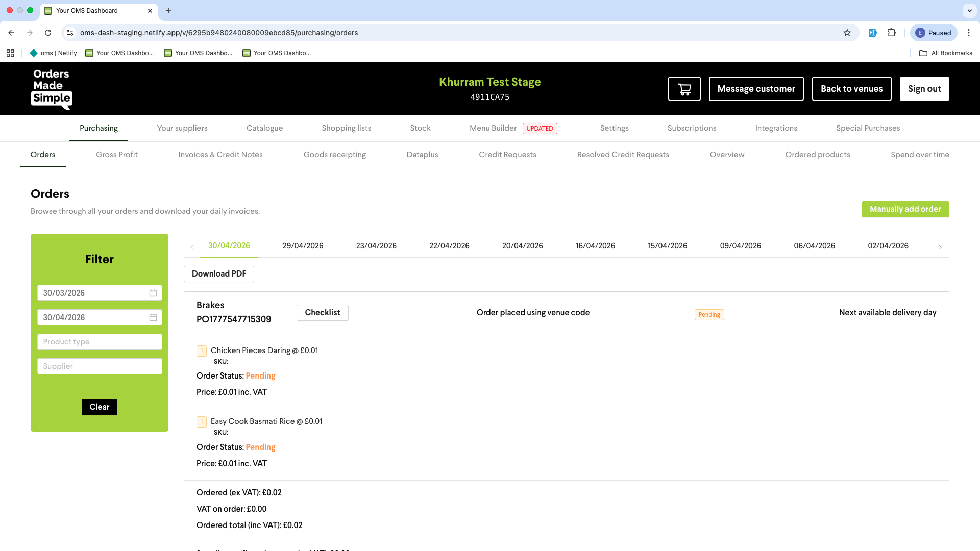Select the 15/04/2026 date tab
This screenshot has width=980, height=551.
click(667, 246)
